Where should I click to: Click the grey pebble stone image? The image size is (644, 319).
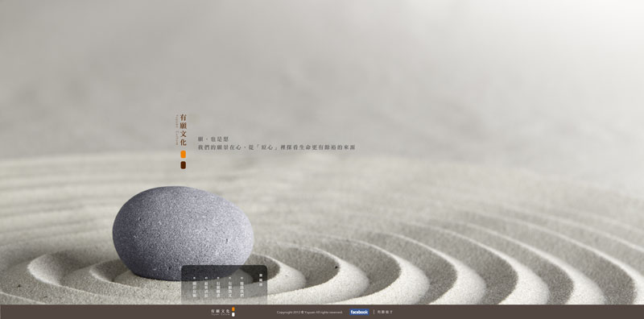(184, 233)
